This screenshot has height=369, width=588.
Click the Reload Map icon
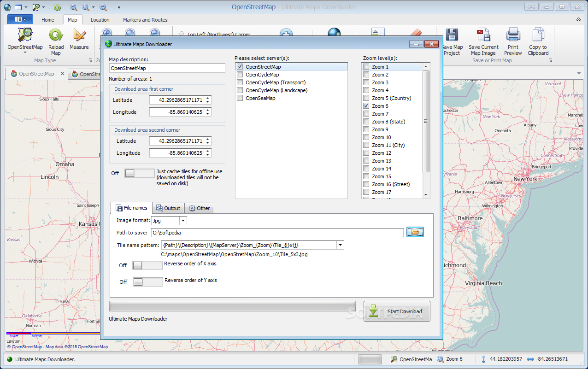56,35
